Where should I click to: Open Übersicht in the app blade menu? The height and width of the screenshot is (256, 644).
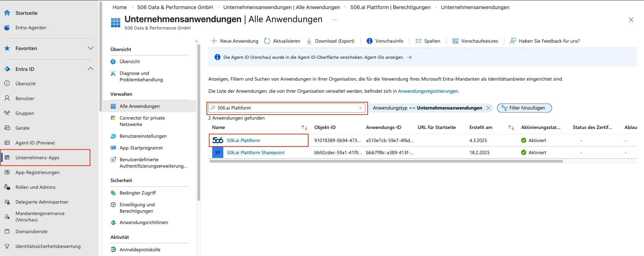point(130,61)
